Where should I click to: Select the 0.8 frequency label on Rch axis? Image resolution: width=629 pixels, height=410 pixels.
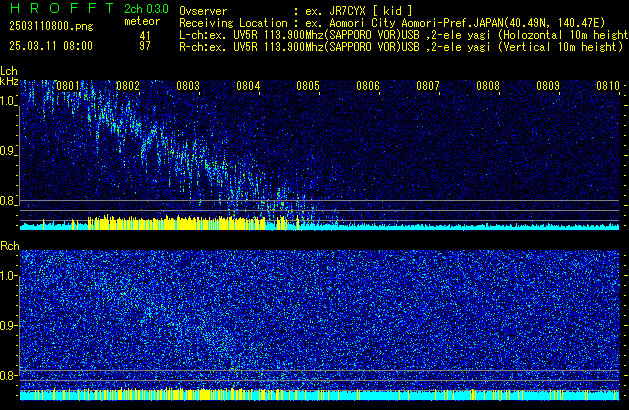[x=7, y=375]
